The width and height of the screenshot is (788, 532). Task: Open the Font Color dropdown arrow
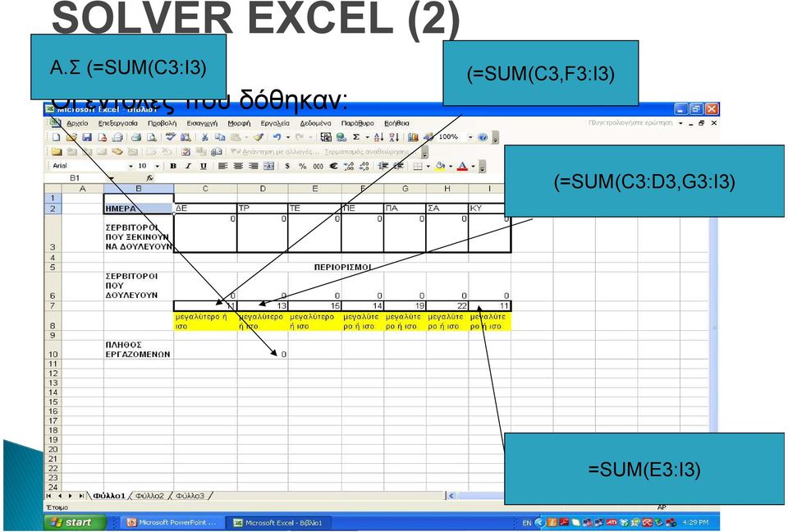pyautogui.click(x=473, y=166)
